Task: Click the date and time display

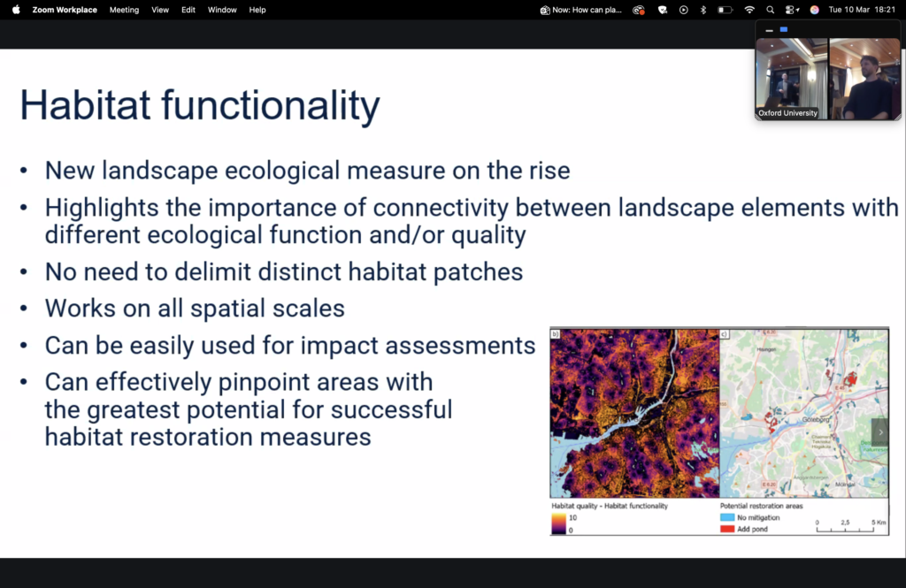Action: pos(860,10)
